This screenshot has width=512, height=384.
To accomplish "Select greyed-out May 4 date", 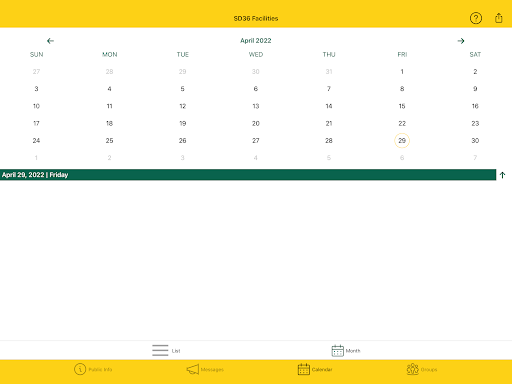I will pos(256,158).
